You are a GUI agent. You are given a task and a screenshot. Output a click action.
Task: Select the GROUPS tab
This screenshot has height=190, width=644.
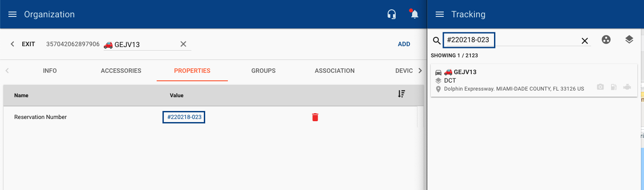coord(263,71)
